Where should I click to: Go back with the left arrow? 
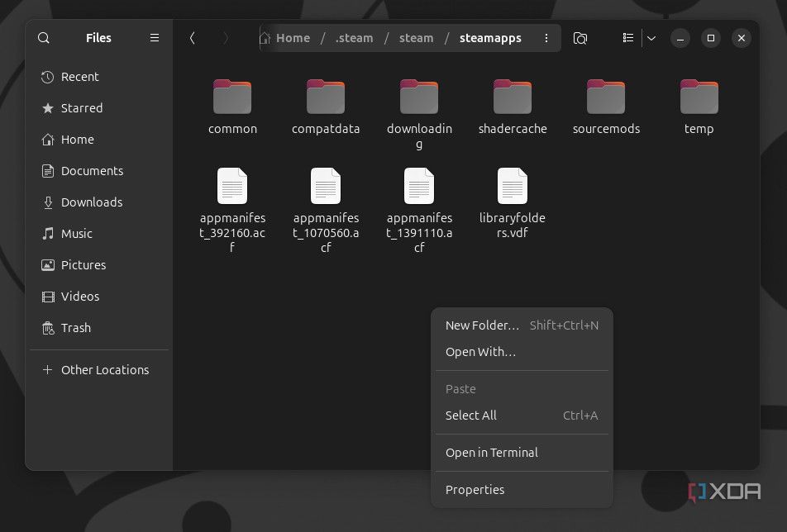[193, 38]
